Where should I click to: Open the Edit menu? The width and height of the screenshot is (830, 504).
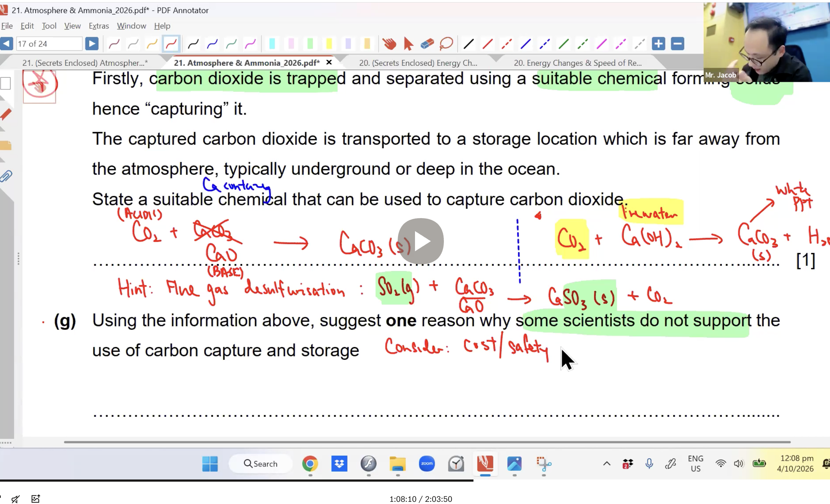pyautogui.click(x=27, y=26)
